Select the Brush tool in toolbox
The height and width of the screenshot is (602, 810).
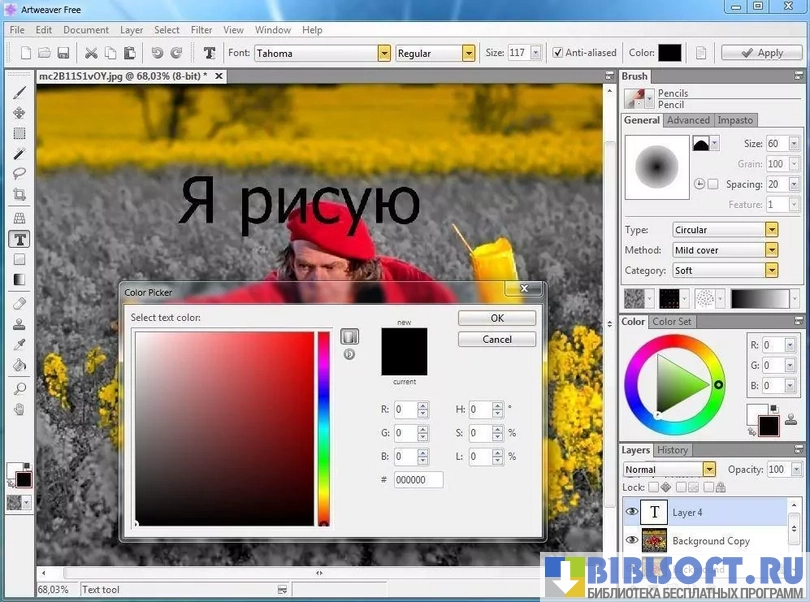(19, 93)
